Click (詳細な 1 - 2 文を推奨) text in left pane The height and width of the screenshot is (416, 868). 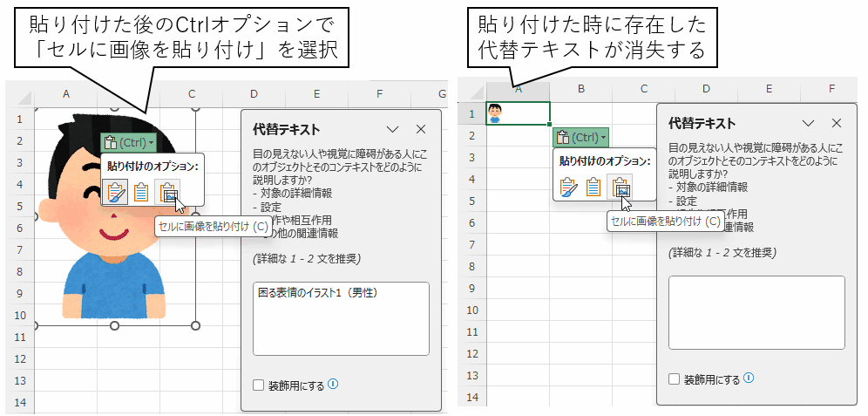click(x=305, y=258)
